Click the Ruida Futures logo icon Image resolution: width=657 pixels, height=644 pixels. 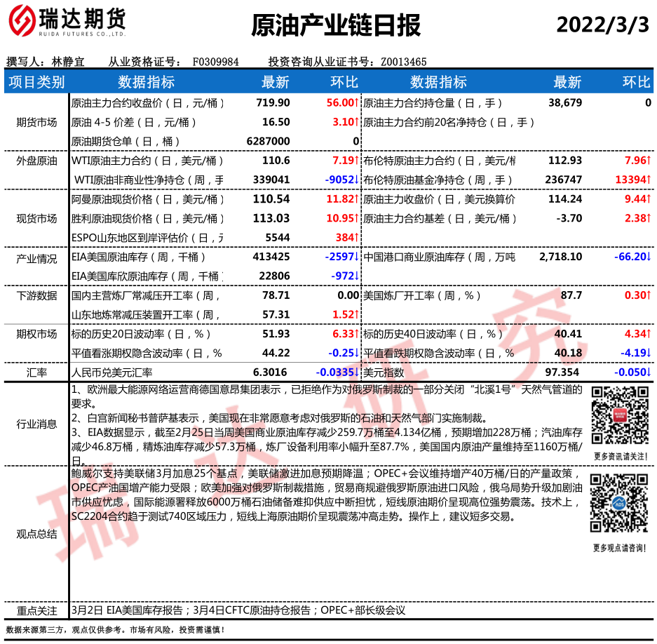[24, 24]
